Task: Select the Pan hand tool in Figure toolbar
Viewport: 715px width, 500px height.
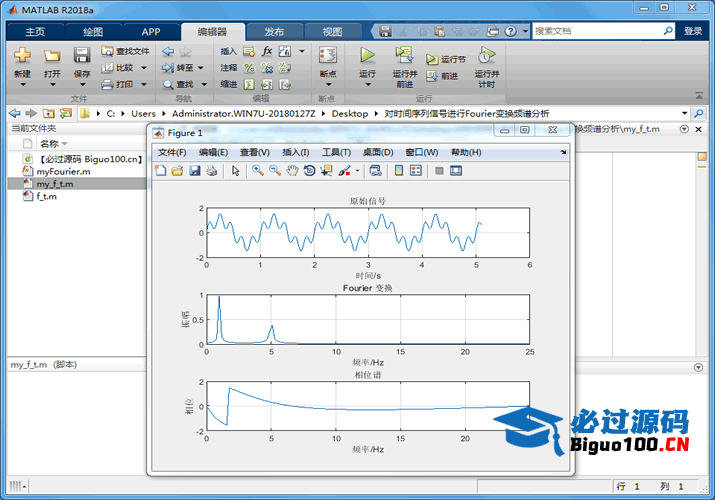Action: tap(292, 170)
